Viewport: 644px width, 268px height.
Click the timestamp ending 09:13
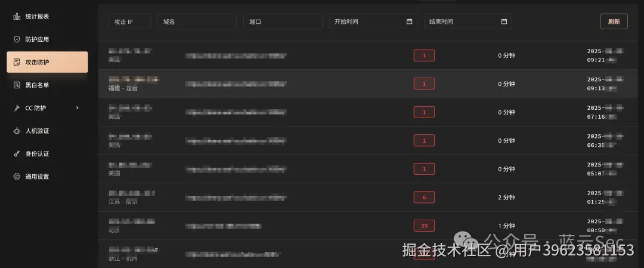tap(606, 84)
